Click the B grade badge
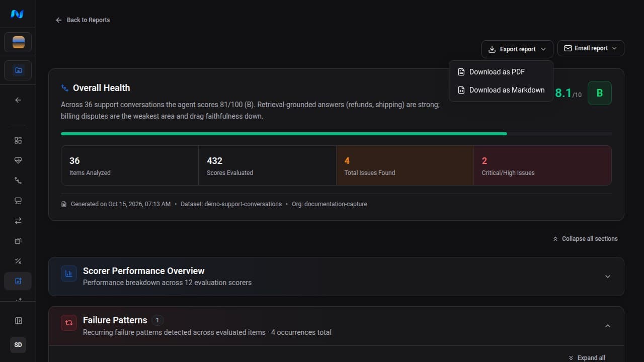644x362 pixels. pos(599,93)
